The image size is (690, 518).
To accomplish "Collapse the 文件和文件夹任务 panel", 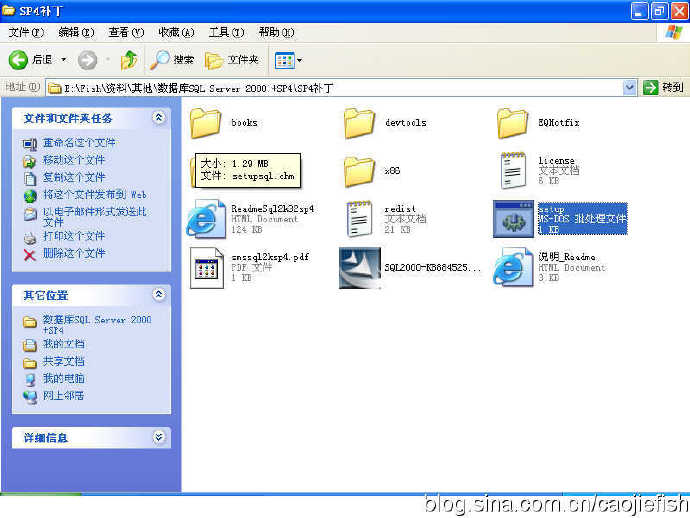I will click(158, 118).
